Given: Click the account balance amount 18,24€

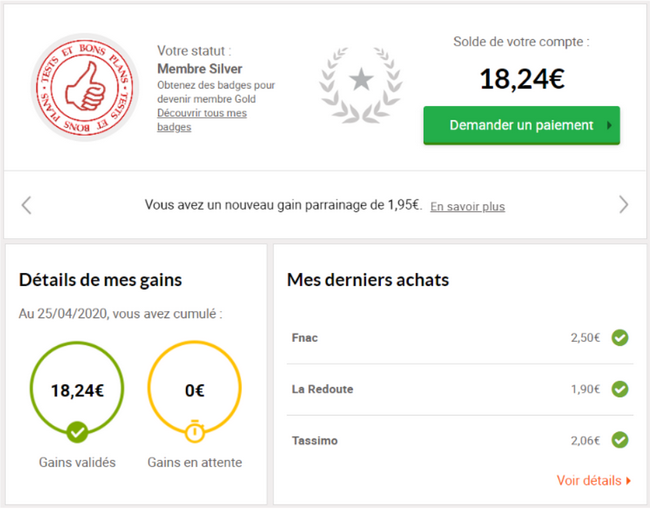Looking at the screenshot, I should coord(521,79).
